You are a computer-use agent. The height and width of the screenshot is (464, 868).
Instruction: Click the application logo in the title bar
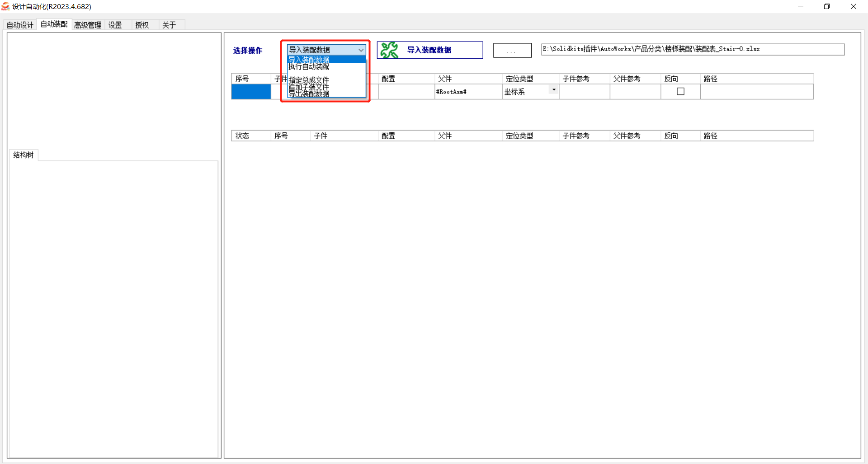6,6
